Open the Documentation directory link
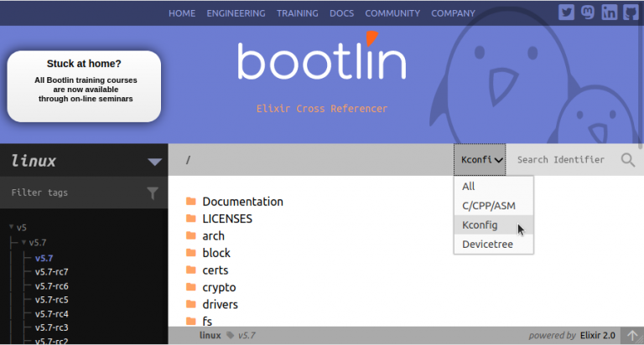The height and width of the screenshot is (345, 644). coord(242,202)
